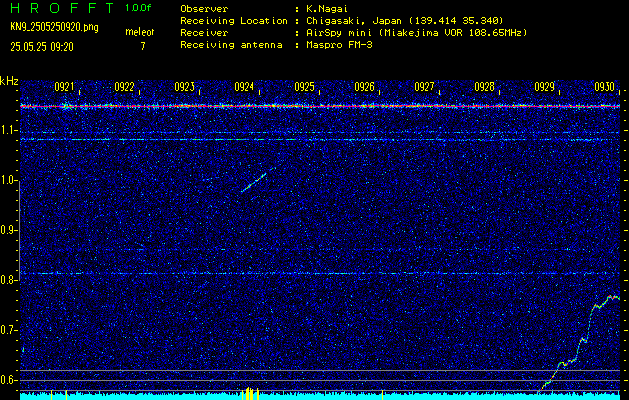Screen dimensions: 629x400
Task: Select the Chigasaki, Japan coordinates text
Action: click(405, 20)
